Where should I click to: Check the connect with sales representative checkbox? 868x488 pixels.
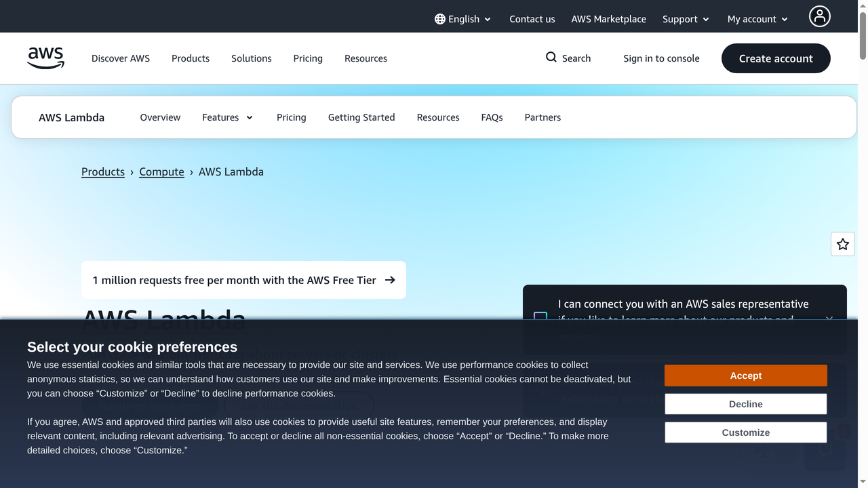[540, 317]
